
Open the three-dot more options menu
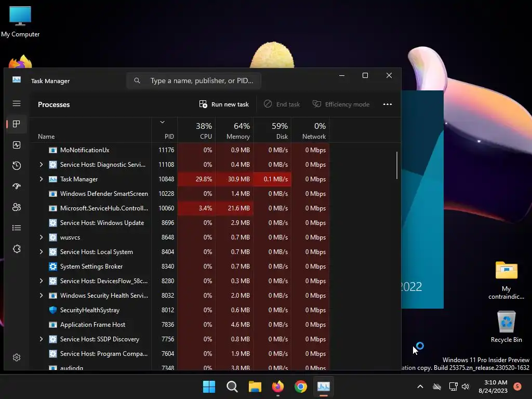point(388,104)
